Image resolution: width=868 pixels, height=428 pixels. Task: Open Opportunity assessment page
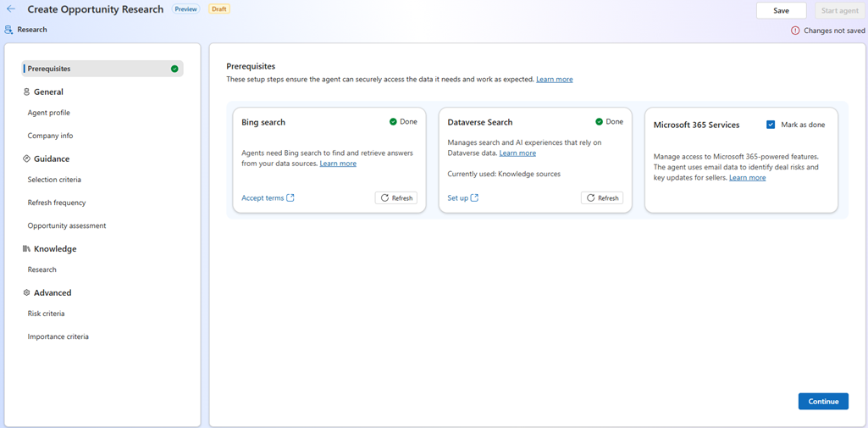click(67, 226)
